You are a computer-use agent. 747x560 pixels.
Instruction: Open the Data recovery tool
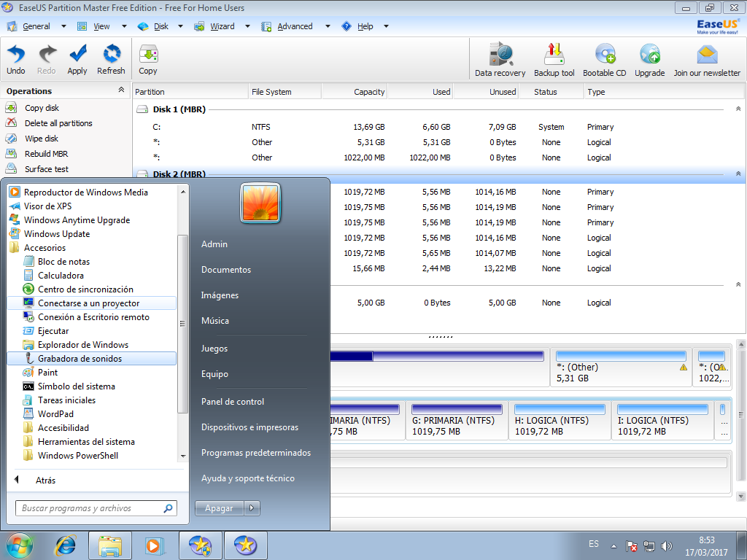tap(500, 60)
